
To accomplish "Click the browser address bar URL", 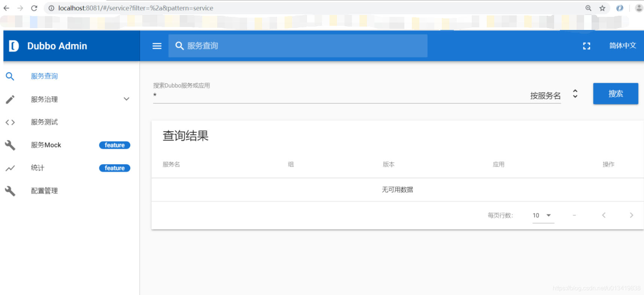I will coord(136,8).
